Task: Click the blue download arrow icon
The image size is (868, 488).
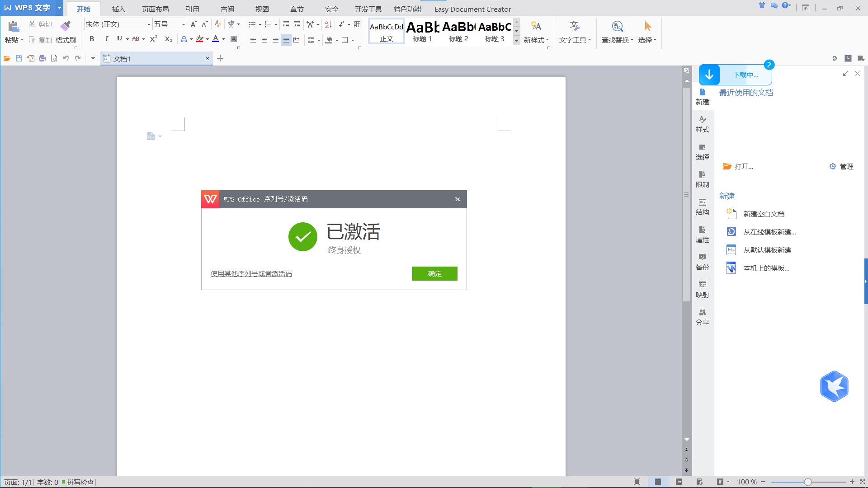Action: [709, 75]
